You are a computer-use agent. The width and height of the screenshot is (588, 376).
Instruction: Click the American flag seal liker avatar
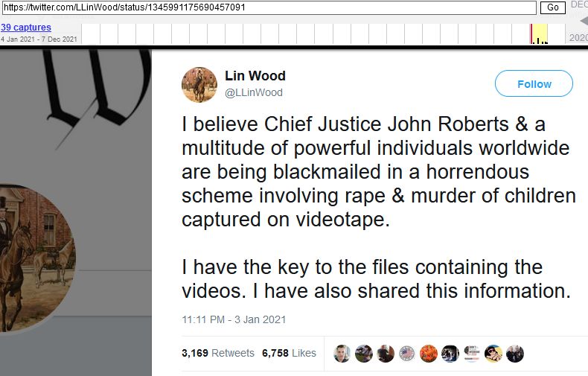[407, 354]
